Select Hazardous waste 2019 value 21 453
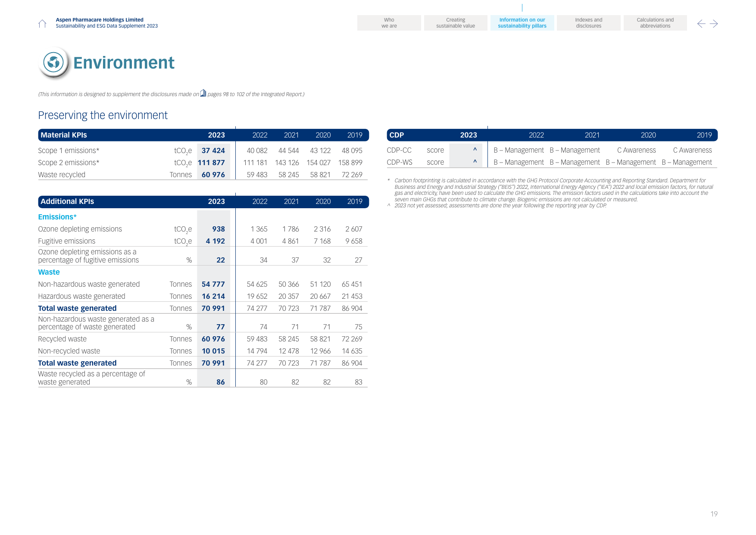 point(352,296)
